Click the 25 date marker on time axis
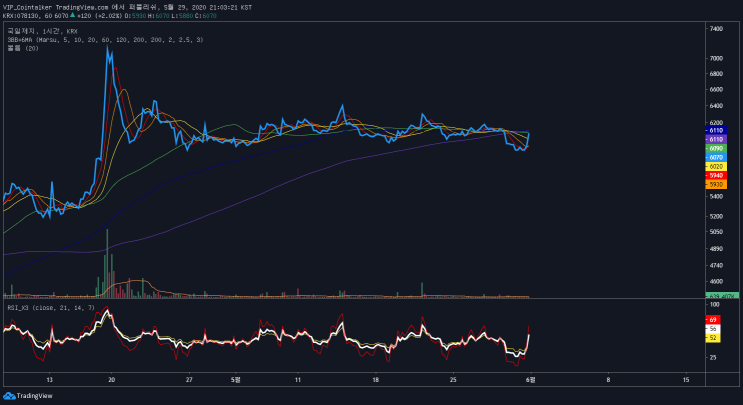Image resolution: width=743 pixels, height=405 pixels. pos(453,379)
